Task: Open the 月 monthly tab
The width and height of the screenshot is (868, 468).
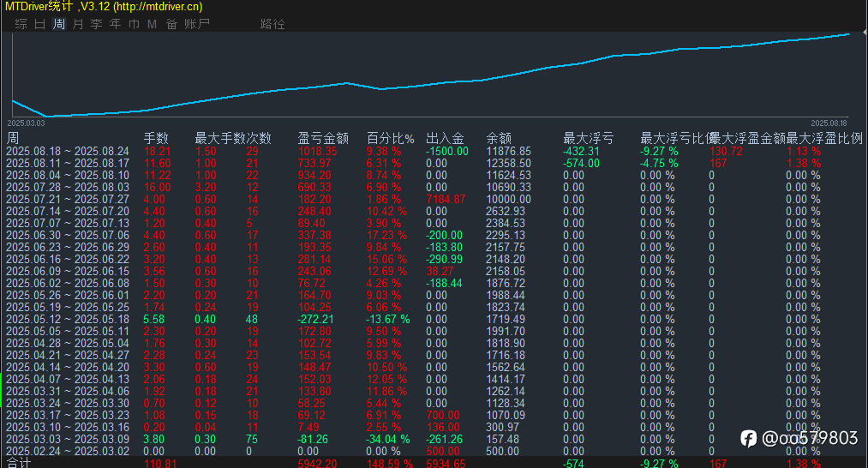Action: (x=77, y=24)
